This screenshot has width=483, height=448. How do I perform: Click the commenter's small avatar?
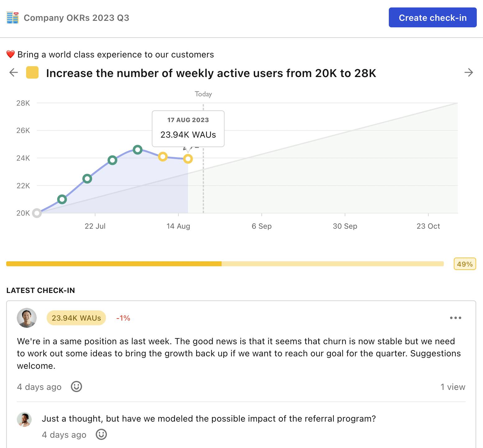[x=24, y=419]
